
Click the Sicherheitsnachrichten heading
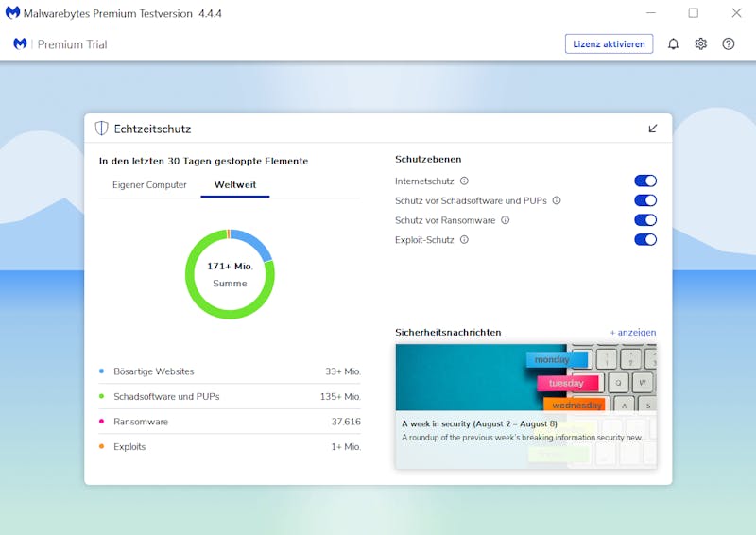448,333
